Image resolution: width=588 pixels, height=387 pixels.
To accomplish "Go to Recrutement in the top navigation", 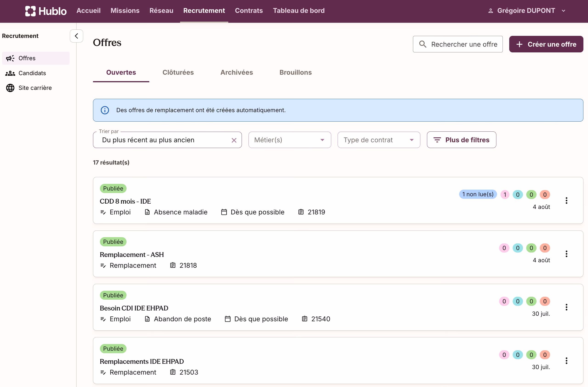I will point(204,11).
